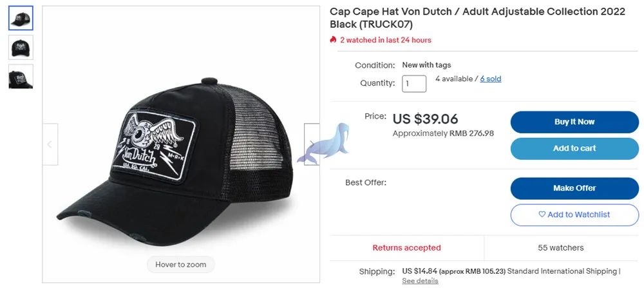
Task: Show the previous product image arrow
Action: click(50, 144)
